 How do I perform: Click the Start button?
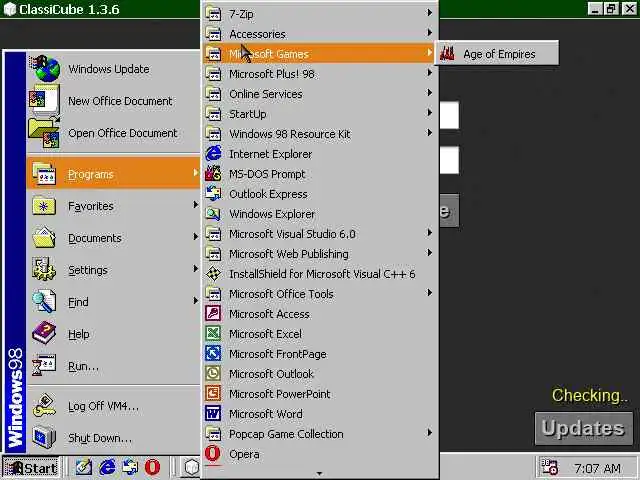pyautogui.click(x=30, y=468)
